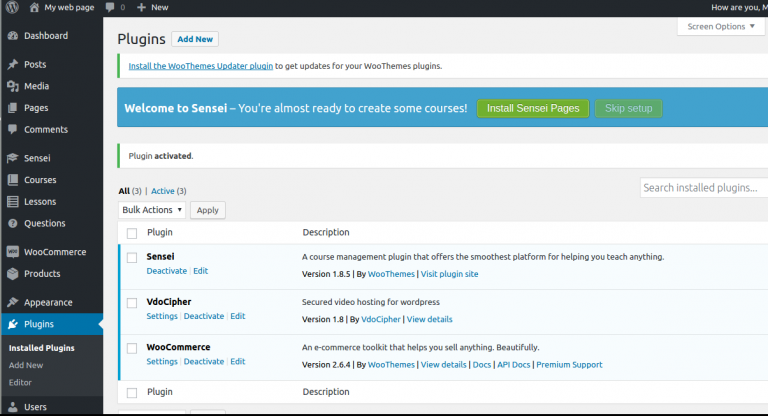
Task: Click the home icon beside My web page
Action: (34, 7)
